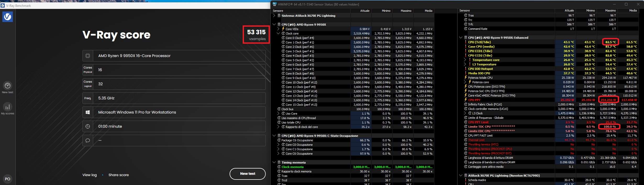Click the Windows logo icon in OS row
Screen dimensions: 644x185
88,112
